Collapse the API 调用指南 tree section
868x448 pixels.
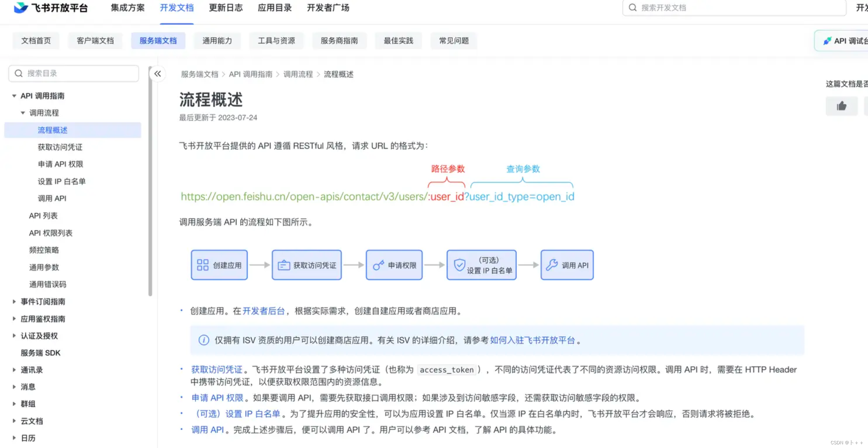[14, 96]
